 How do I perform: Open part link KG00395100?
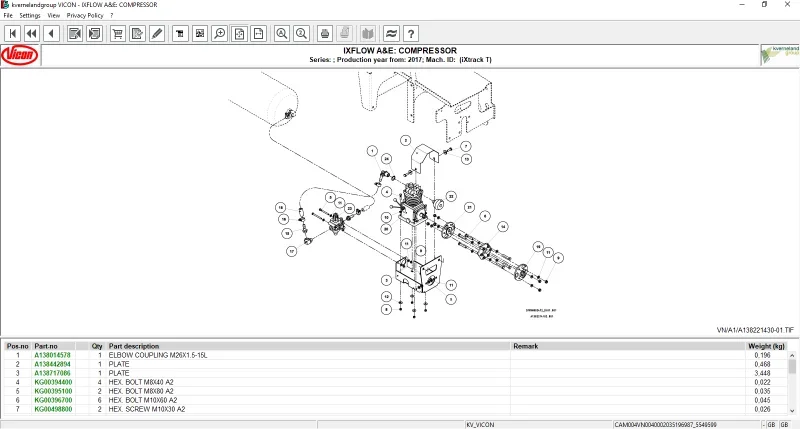(x=53, y=391)
